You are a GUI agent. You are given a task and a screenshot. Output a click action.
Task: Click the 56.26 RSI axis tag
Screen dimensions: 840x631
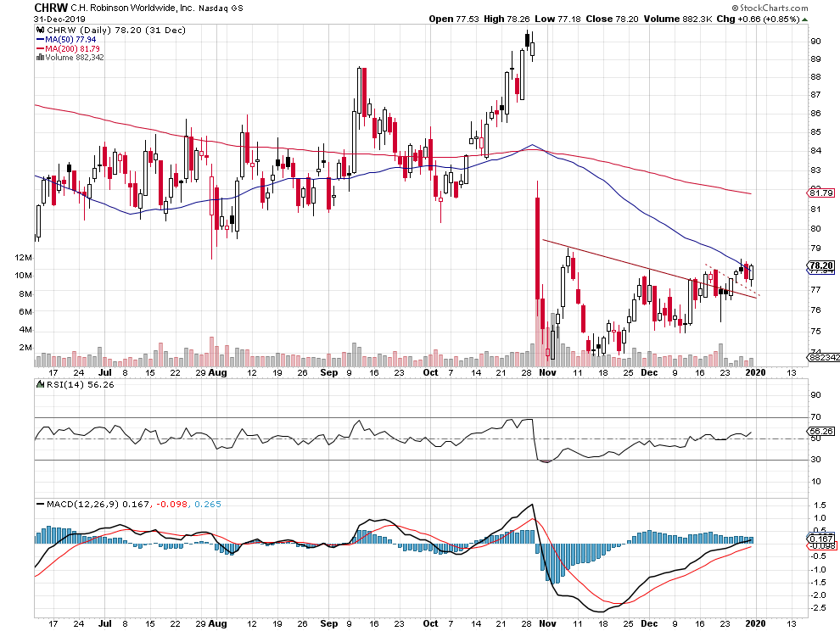click(820, 431)
